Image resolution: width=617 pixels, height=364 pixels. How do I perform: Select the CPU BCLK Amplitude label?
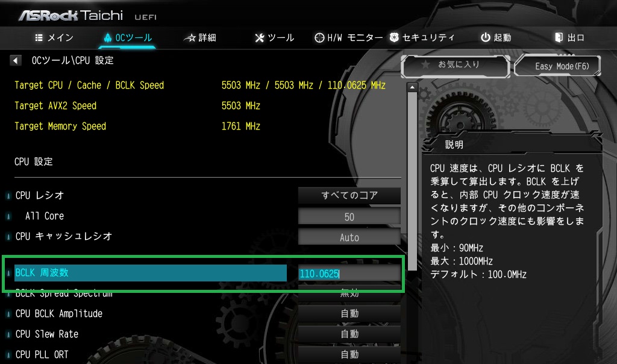click(x=59, y=313)
